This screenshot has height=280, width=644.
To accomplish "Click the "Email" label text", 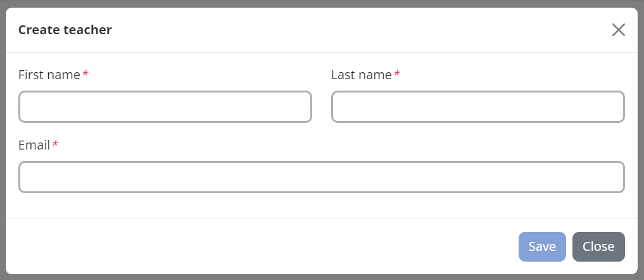I will point(34,145).
